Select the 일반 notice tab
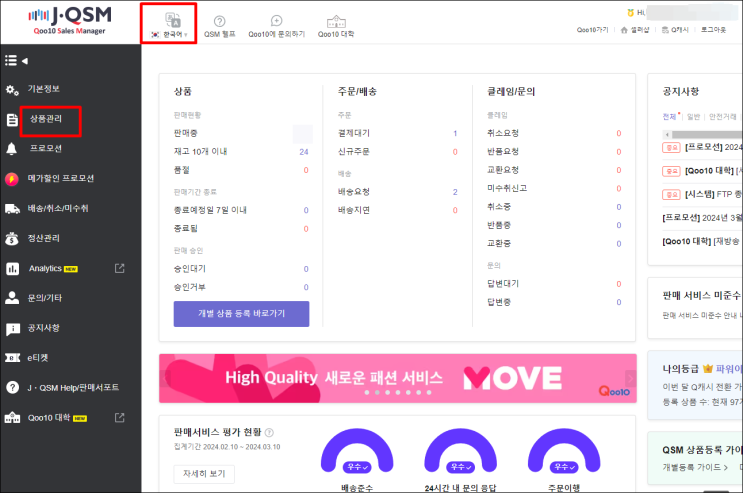The height and width of the screenshot is (493, 743). (x=693, y=117)
